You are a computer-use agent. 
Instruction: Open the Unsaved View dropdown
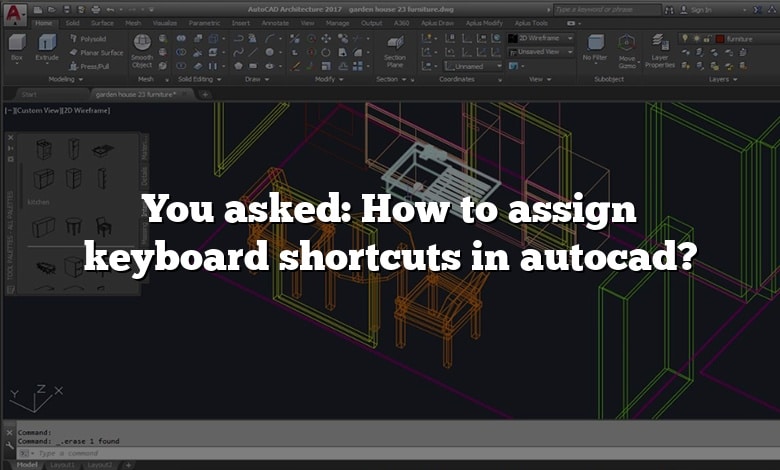click(x=541, y=52)
